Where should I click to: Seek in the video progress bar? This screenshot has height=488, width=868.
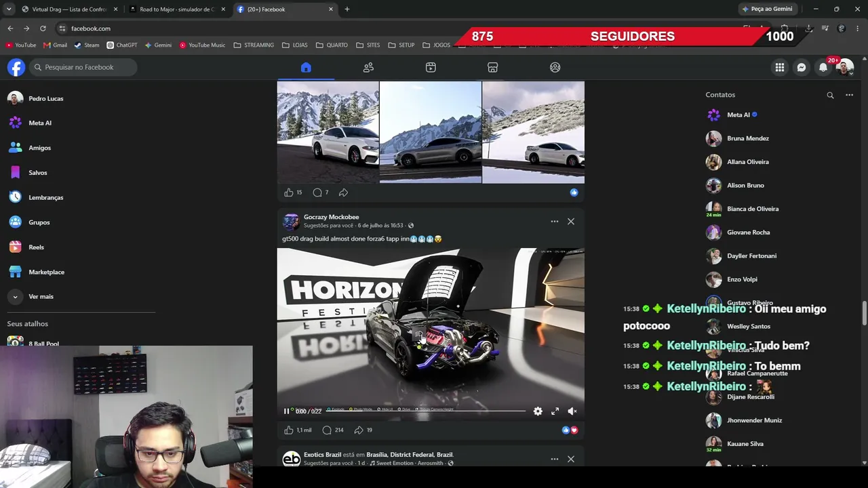[x=425, y=411]
